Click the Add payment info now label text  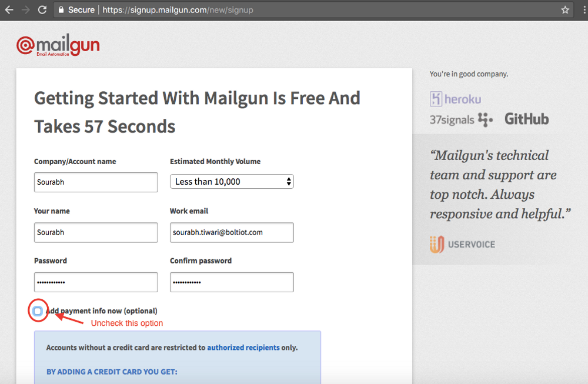102,311
